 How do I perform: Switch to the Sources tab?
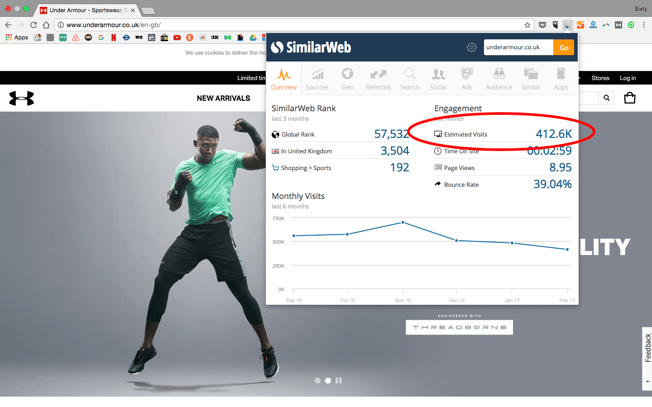tap(317, 79)
